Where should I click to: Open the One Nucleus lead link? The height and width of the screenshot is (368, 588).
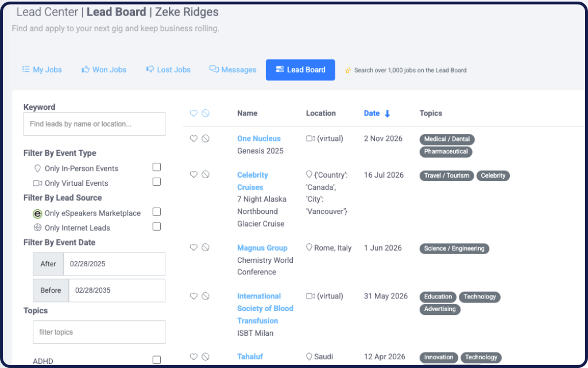pos(259,139)
